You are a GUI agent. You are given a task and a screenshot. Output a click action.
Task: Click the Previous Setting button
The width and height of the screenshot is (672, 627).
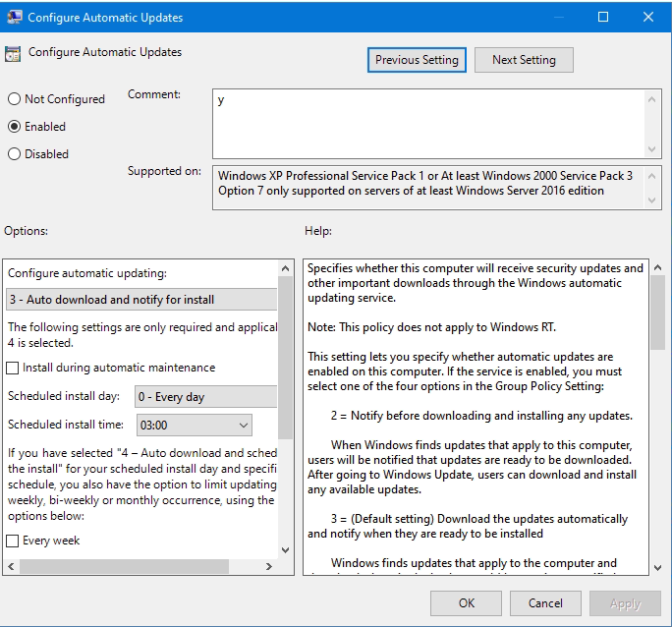[417, 60]
